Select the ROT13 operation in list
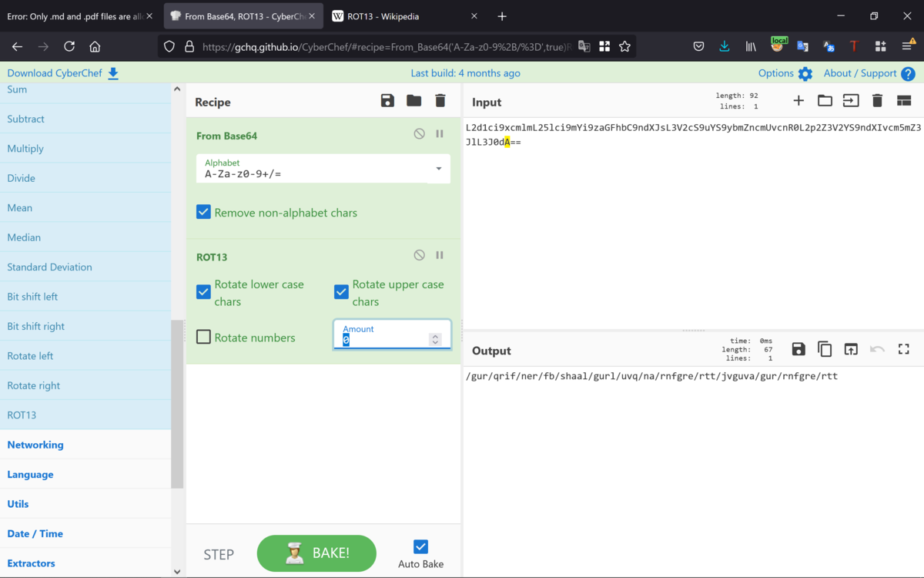 click(85, 415)
